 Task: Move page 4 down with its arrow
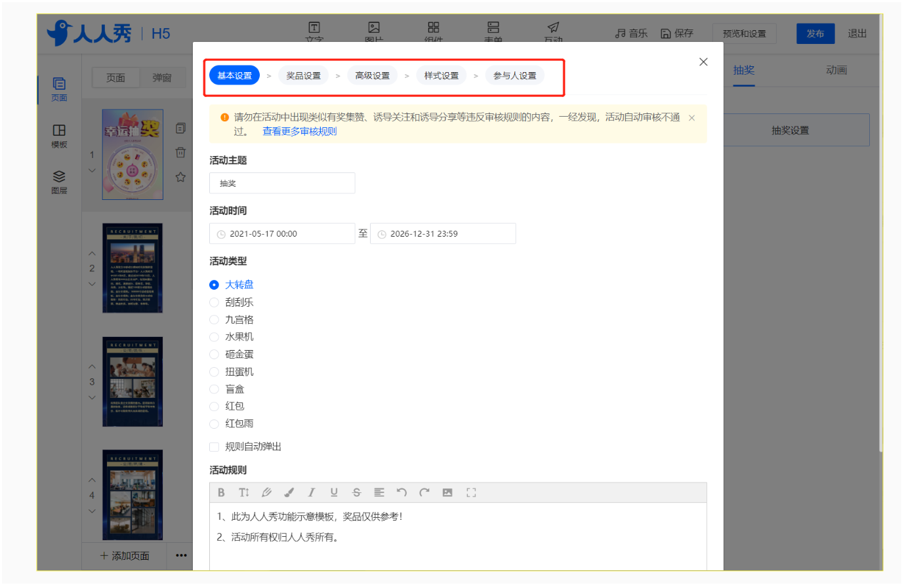(92, 511)
